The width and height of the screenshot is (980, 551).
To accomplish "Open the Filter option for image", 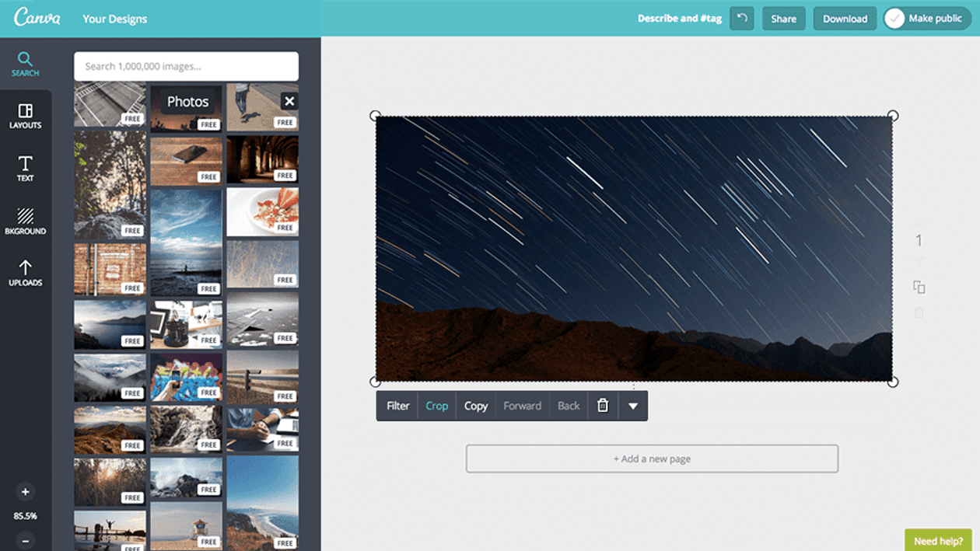I will (397, 406).
